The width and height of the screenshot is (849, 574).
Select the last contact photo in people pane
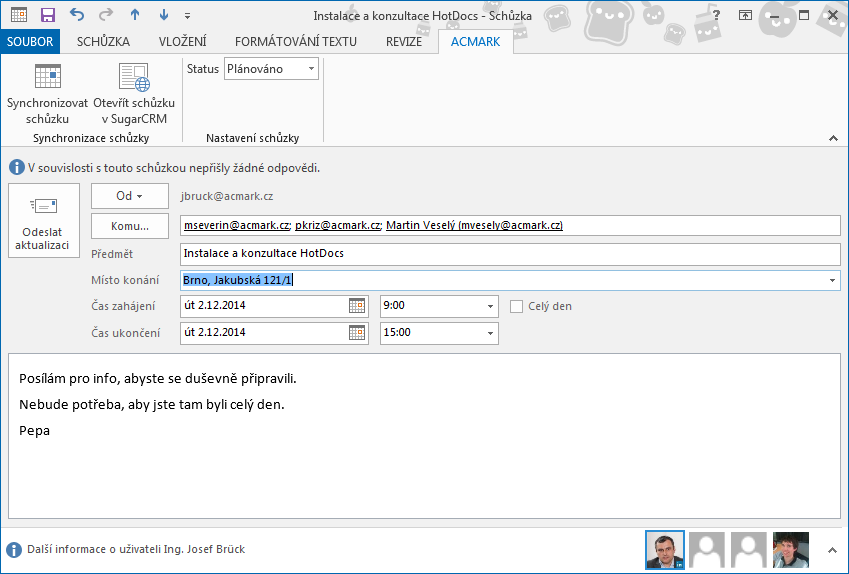pos(791,550)
